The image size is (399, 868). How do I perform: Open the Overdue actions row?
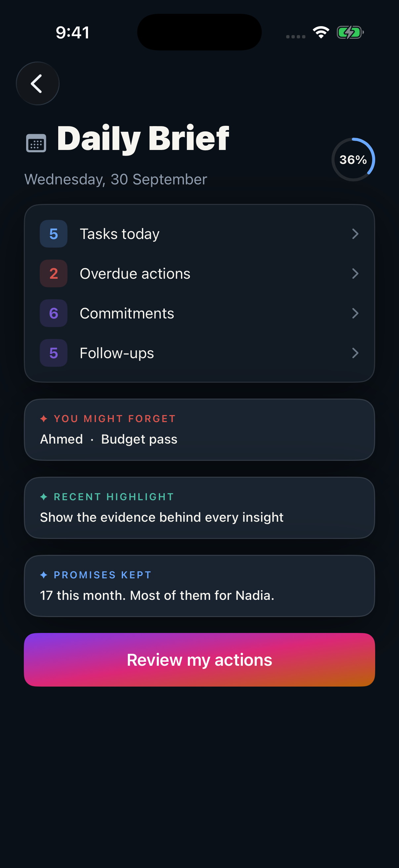[199, 273]
